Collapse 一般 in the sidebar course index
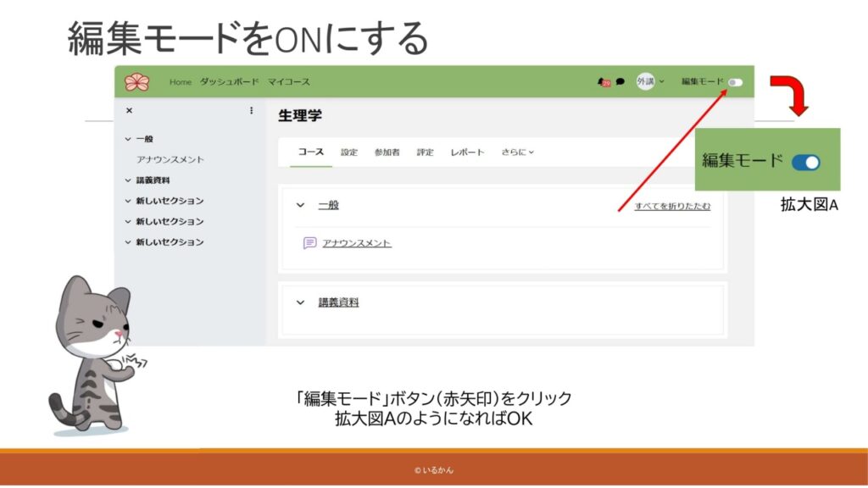 click(128, 139)
